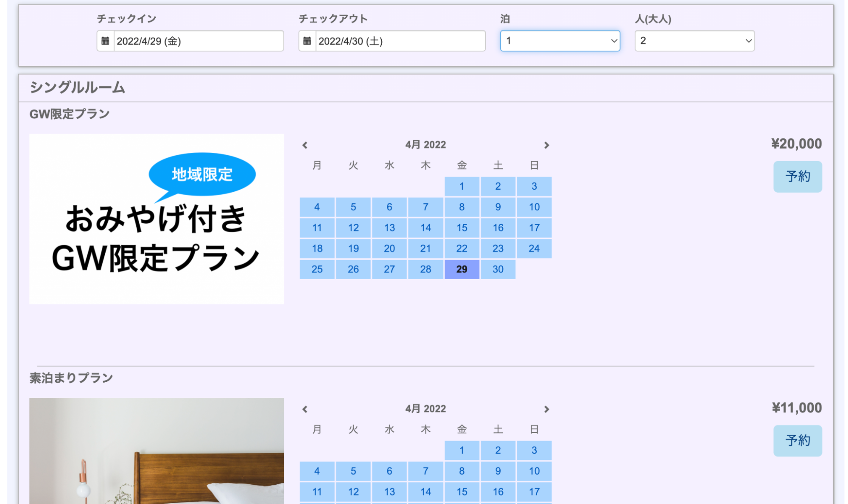Screen dimensions: 848x504
Task: Select April 30 in GW plan calendar
Action: (498, 269)
